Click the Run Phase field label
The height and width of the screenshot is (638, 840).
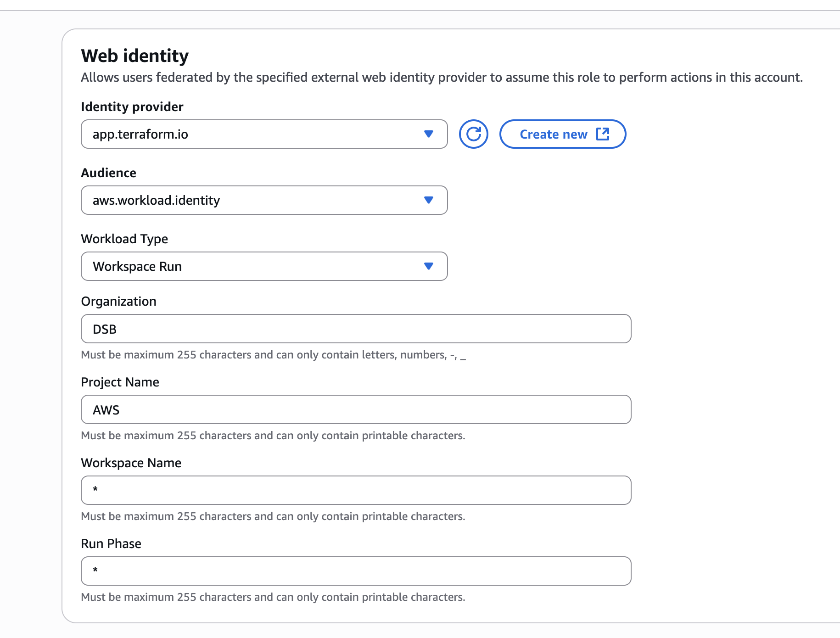(111, 543)
